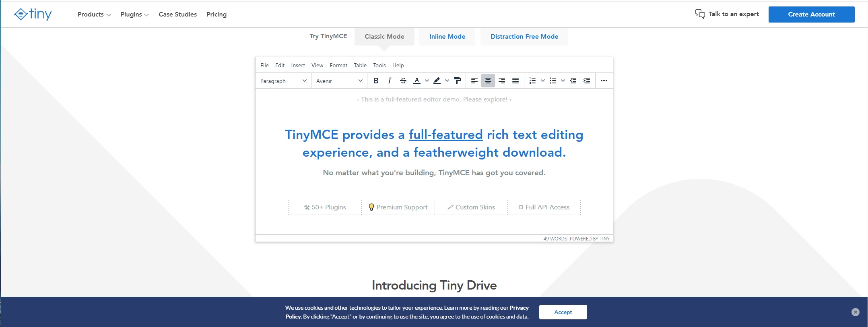
Task: Click the 49 WORDS counter
Action: pos(555,239)
